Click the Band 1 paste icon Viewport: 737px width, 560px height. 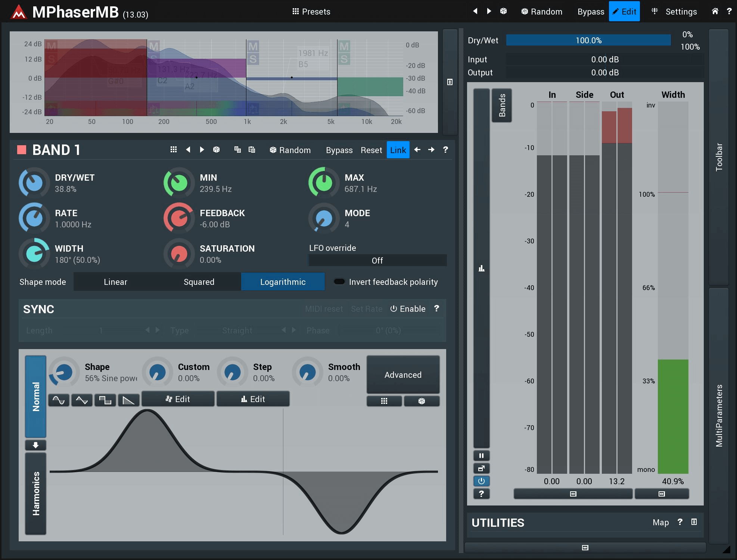click(x=252, y=150)
